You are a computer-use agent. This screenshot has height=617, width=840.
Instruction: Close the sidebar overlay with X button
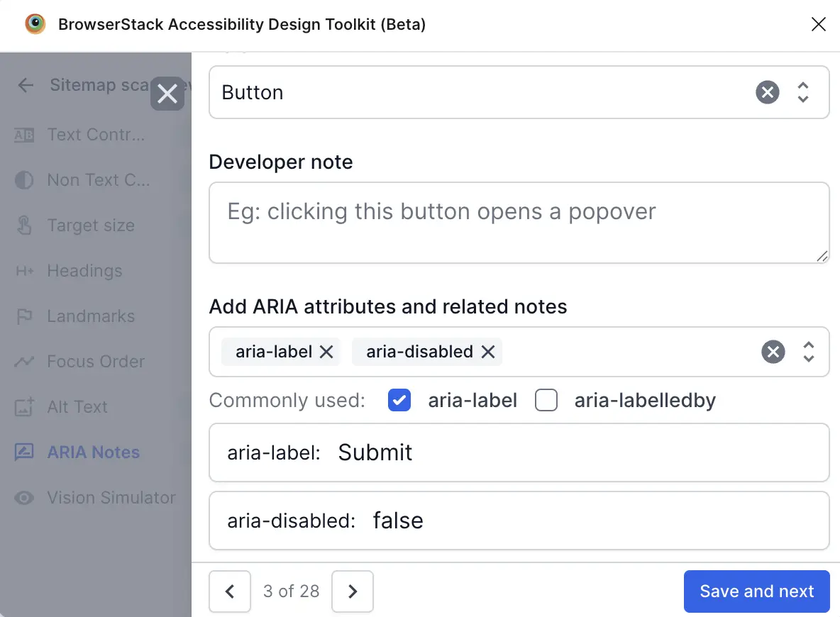pyautogui.click(x=167, y=94)
